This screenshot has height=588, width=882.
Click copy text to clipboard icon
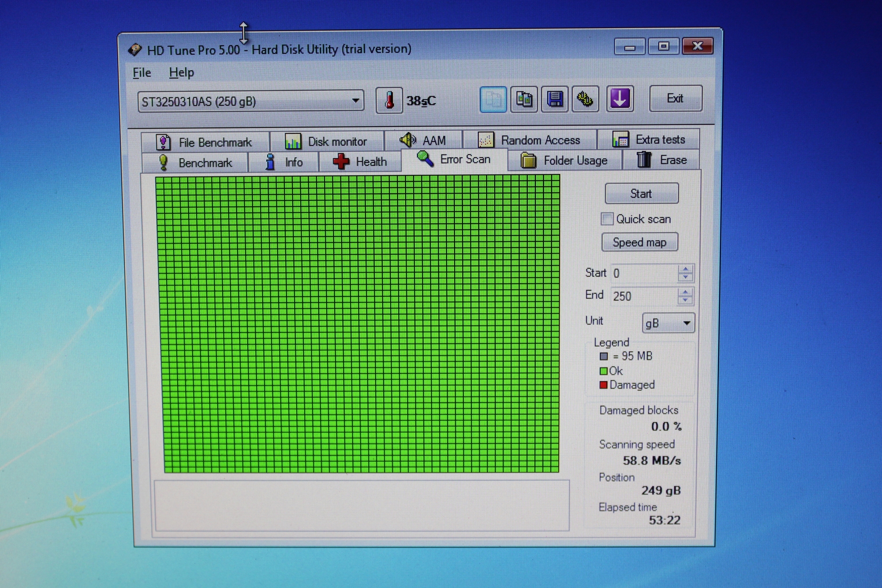coord(493,99)
